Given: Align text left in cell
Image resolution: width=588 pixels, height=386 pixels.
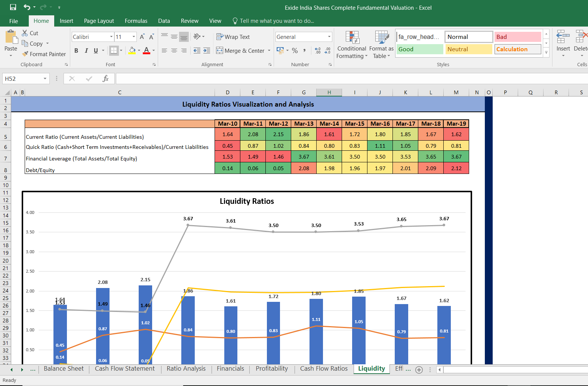Looking at the screenshot, I should pos(164,50).
